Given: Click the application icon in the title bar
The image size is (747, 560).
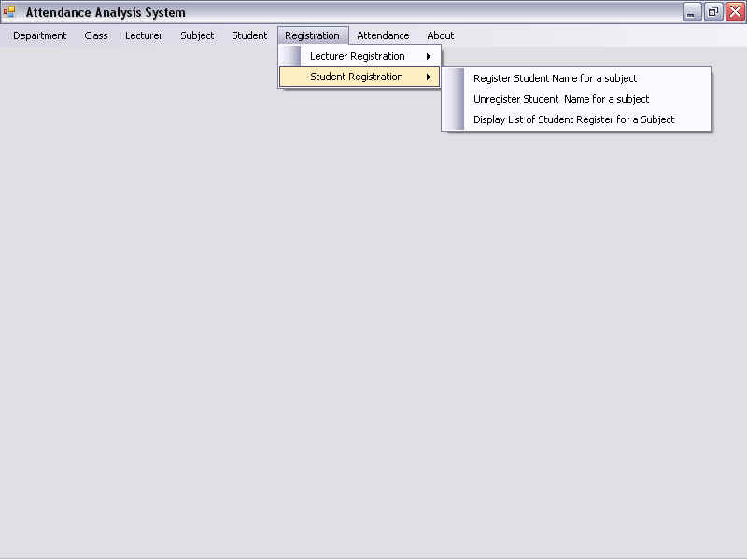Looking at the screenshot, I should [x=9, y=12].
